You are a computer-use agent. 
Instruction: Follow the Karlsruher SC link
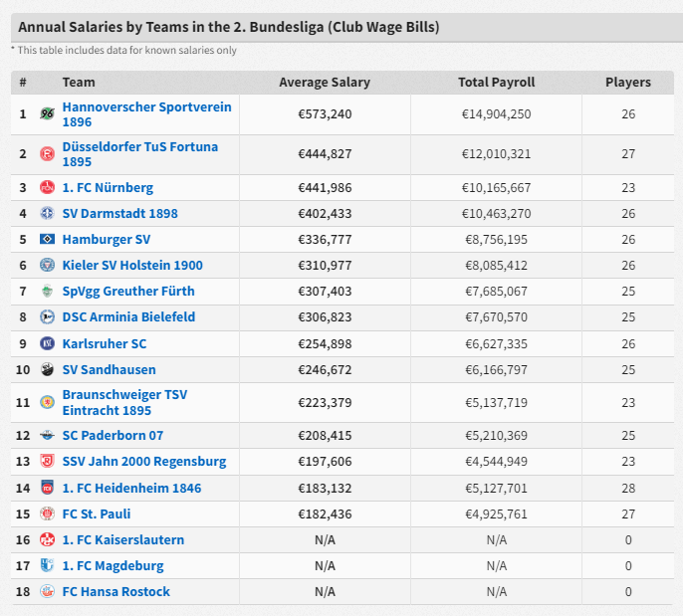105,343
